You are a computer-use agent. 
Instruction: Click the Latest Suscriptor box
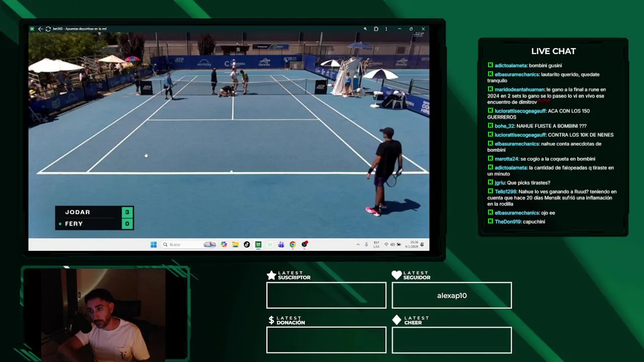(326, 295)
